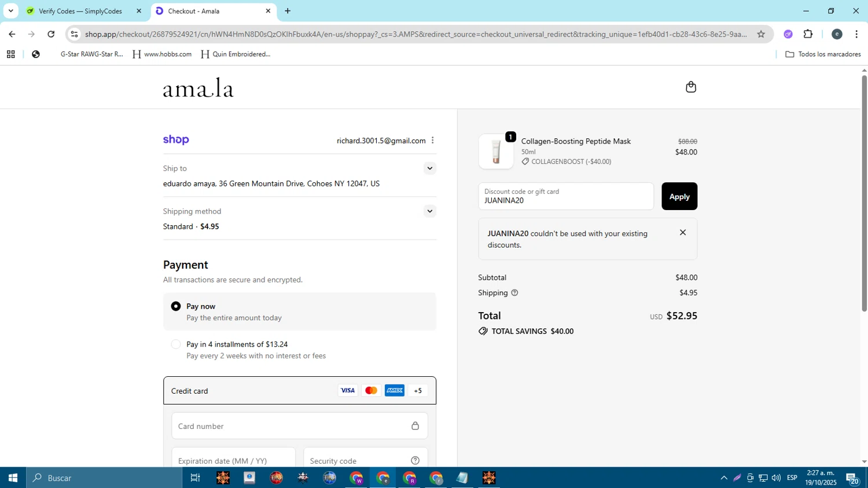Go back to the previous page
Viewport: 868px width, 488px height.
click(x=12, y=34)
